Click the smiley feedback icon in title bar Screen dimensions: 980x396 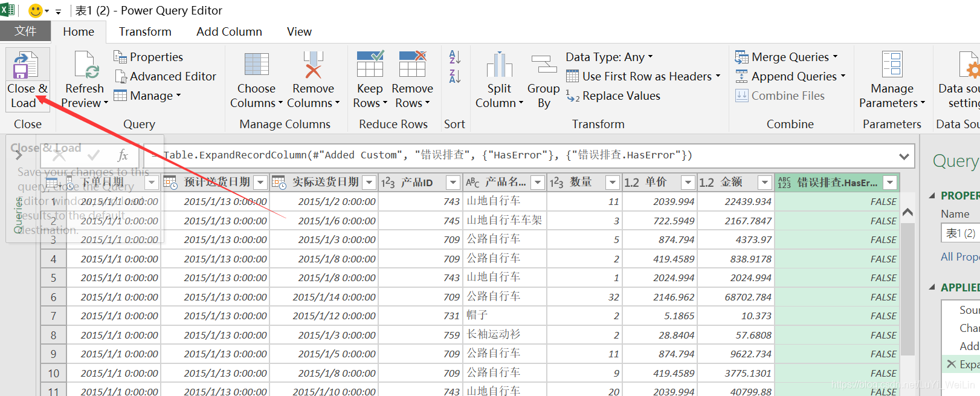pos(36,10)
